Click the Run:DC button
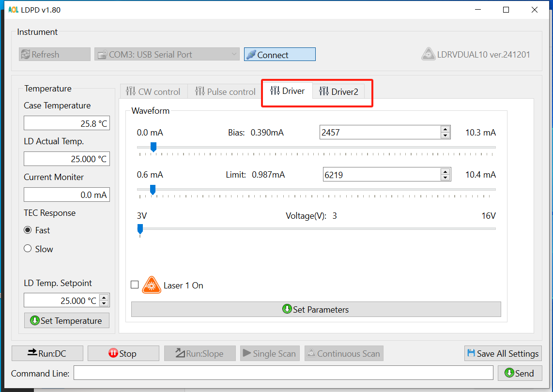 click(47, 353)
